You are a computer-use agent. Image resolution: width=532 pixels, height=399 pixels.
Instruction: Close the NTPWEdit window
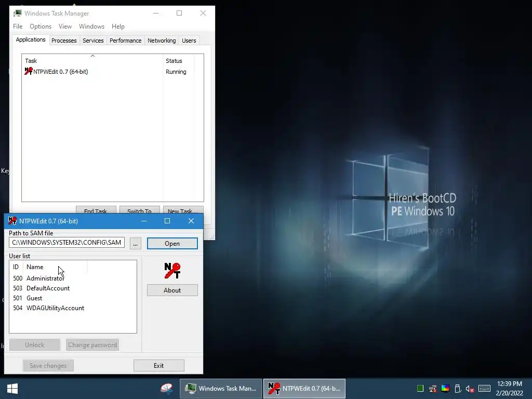191,221
